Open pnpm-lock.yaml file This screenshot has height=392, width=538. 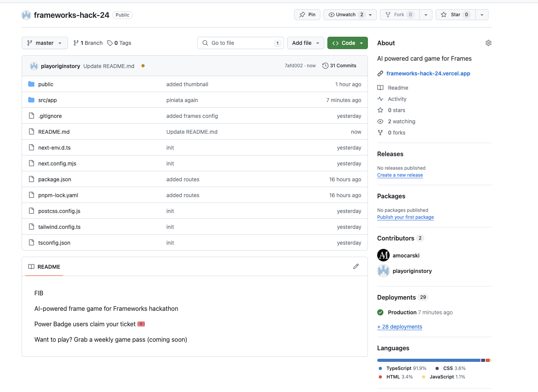pyautogui.click(x=58, y=195)
